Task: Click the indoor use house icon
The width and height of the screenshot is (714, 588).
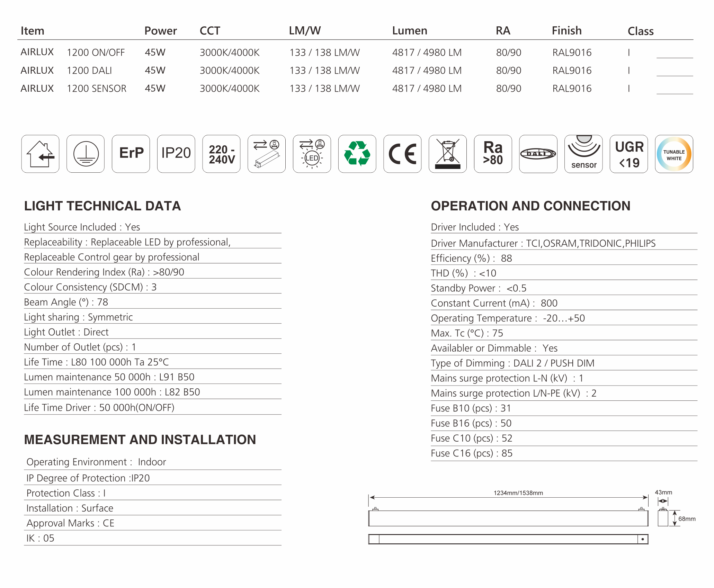Action: tap(40, 154)
